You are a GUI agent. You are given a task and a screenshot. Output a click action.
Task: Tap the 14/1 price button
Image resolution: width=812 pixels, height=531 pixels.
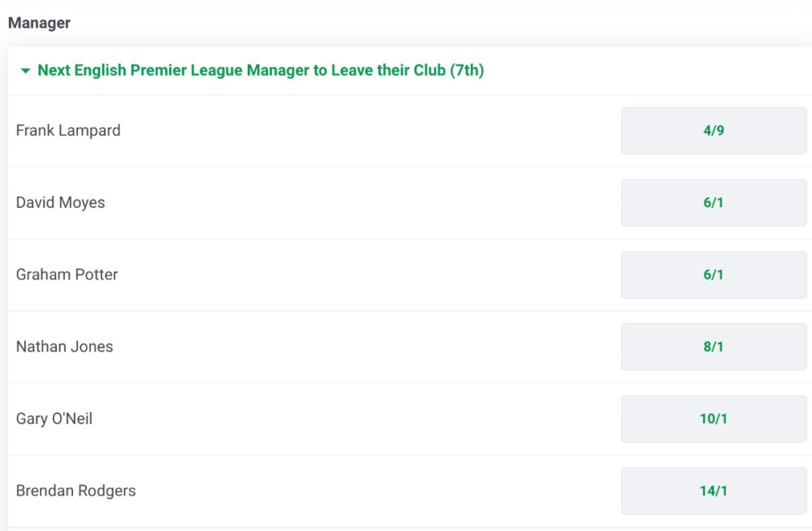click(714, 491)
